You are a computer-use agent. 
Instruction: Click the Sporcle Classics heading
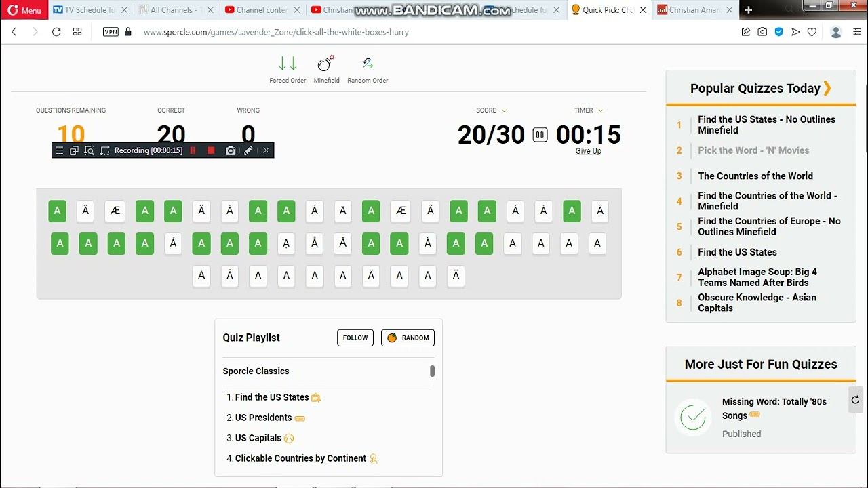click(256, 371)
